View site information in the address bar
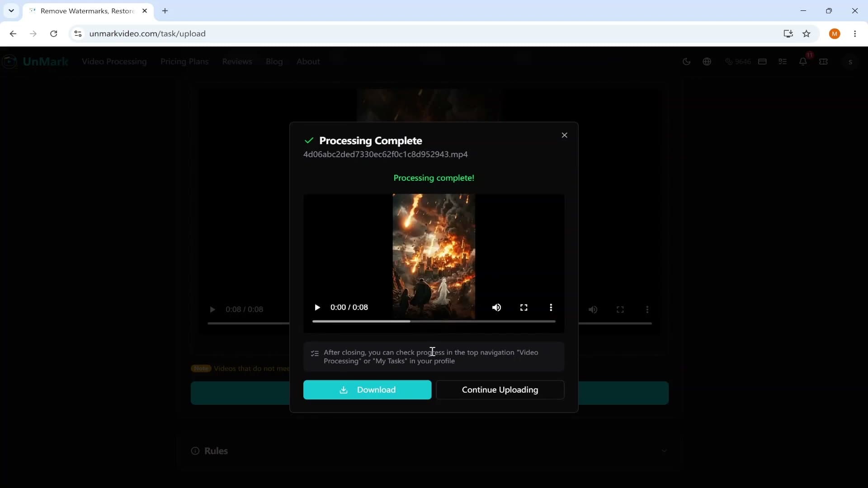The image size is (868, 488). (78, 33)
